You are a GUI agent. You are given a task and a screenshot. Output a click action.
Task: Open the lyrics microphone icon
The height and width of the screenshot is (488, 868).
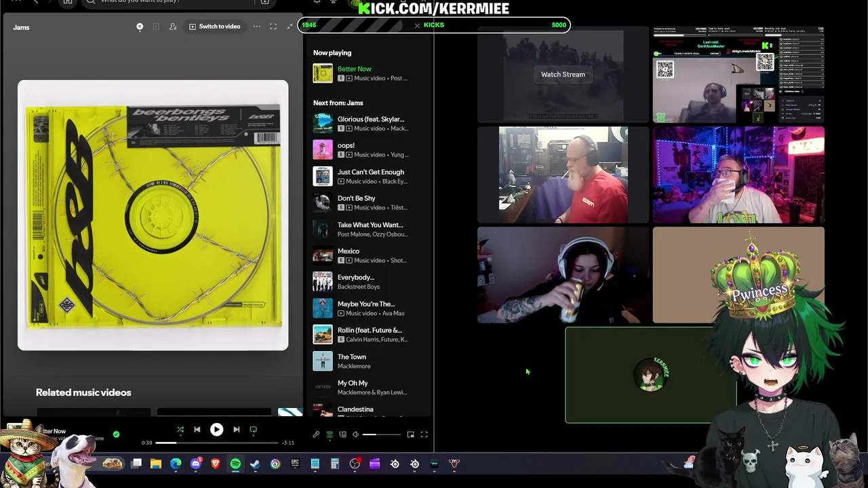[316, 434]
